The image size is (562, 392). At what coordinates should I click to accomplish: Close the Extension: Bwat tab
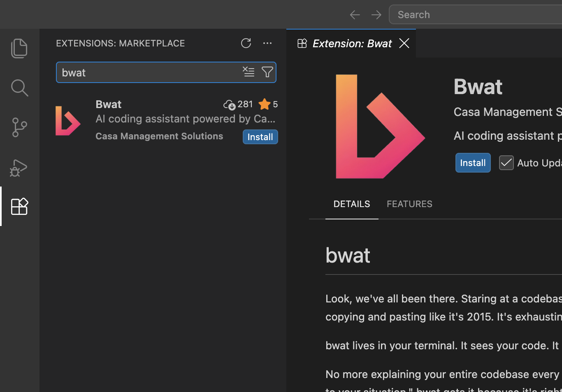tap(404, 43)
